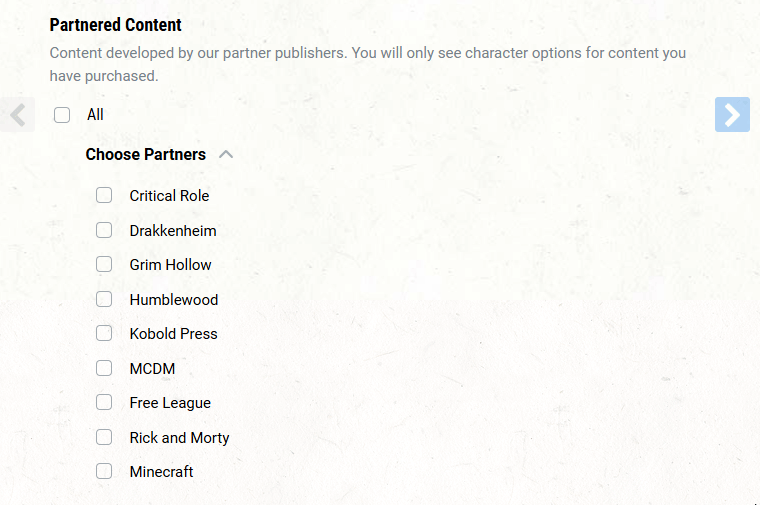Click the 'Humblewood' text label
Image resolution: width=760 pixels, height=505 pixels.
coord(173,300)
